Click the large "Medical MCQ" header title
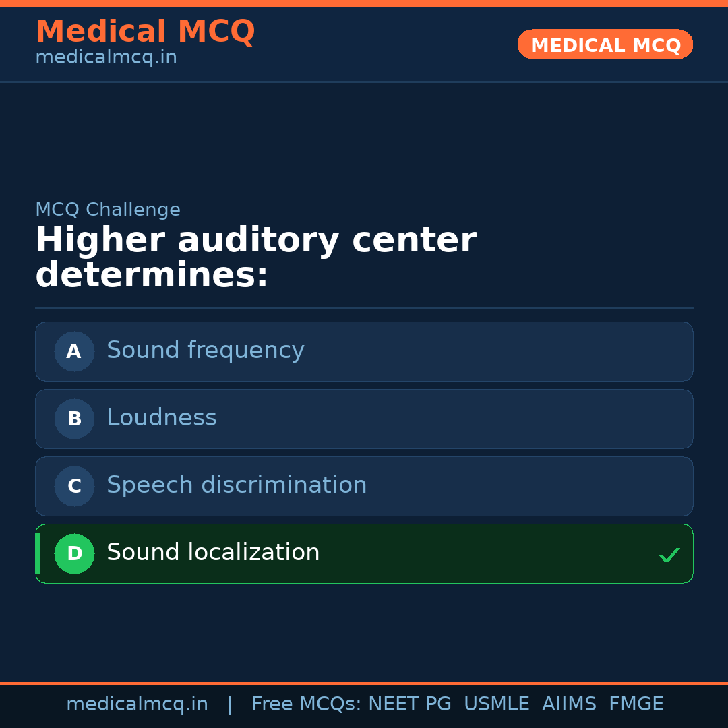This screenshot has height=728, width=728. tap(145, 32)
